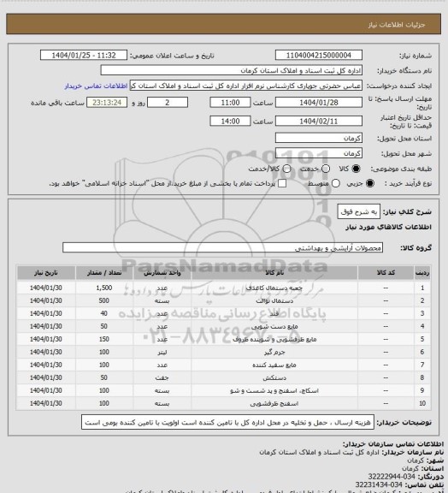The image size is (448, 493).
Task: Click the request creator name field
Action: click(x=246, y=86)
